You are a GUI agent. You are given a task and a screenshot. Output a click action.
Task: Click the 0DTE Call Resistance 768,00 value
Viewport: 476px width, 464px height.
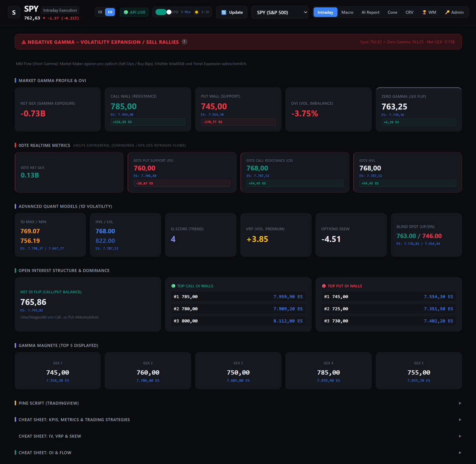(257, 168)
